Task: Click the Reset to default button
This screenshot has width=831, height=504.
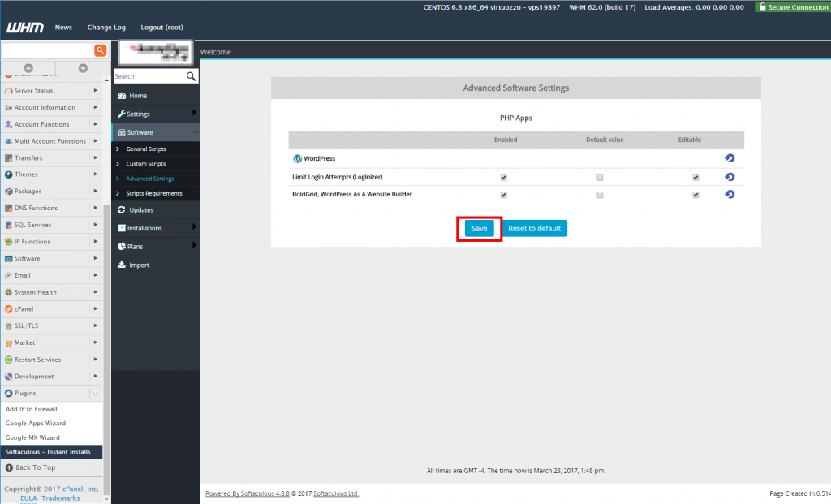Action: [x=534, y=228]
